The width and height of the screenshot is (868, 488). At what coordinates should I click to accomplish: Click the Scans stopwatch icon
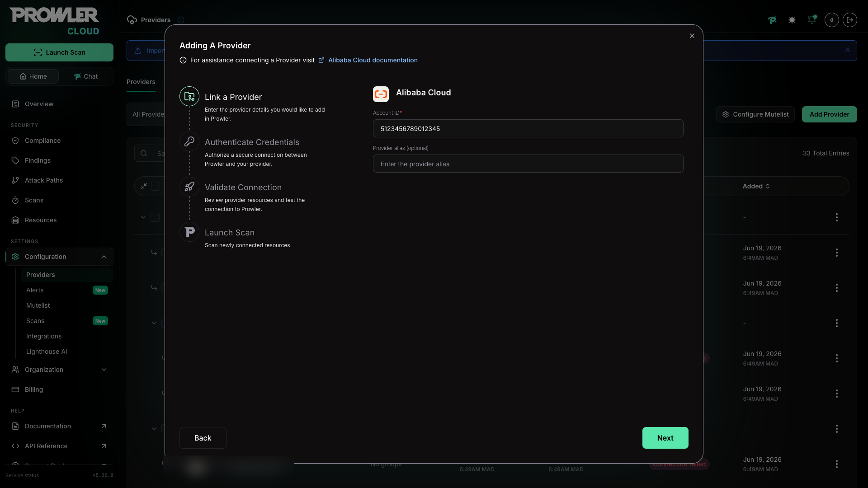15,200
